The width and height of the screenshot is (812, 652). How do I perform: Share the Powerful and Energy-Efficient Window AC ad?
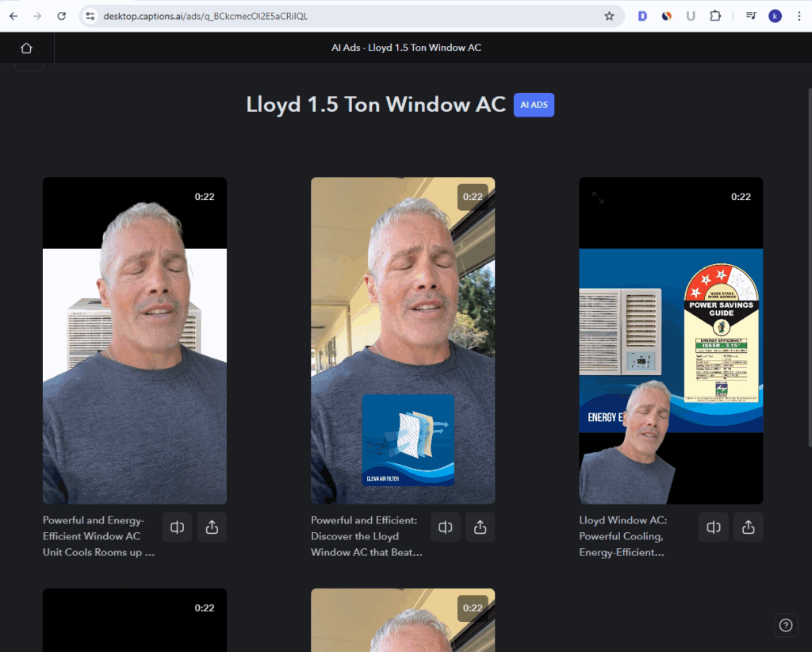(212, 527)
